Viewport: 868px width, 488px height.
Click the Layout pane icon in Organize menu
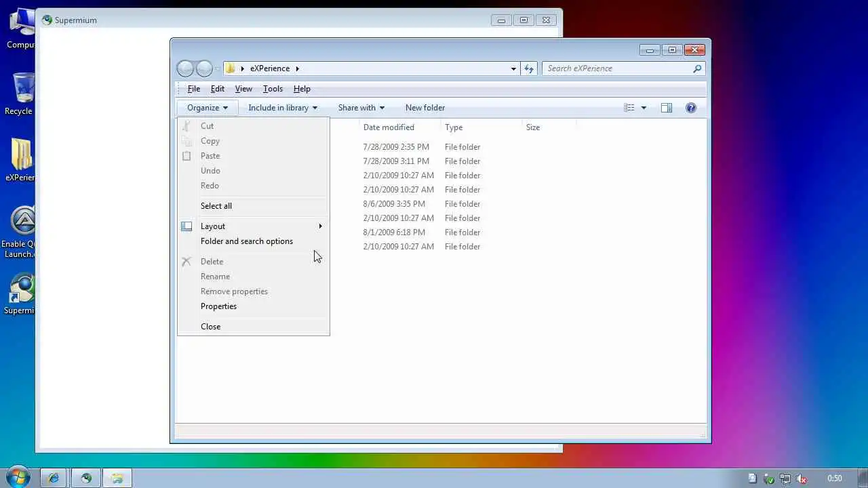pos(186,226)
